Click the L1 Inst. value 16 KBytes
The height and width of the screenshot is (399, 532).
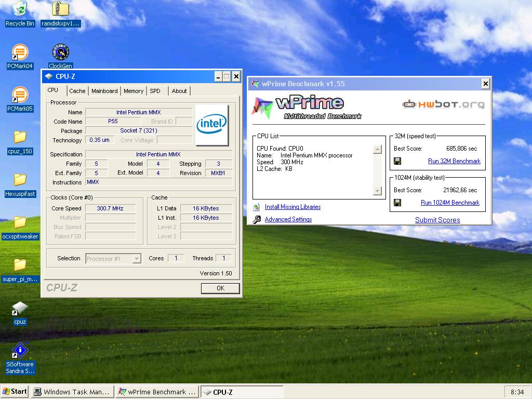tap(206, 218)
